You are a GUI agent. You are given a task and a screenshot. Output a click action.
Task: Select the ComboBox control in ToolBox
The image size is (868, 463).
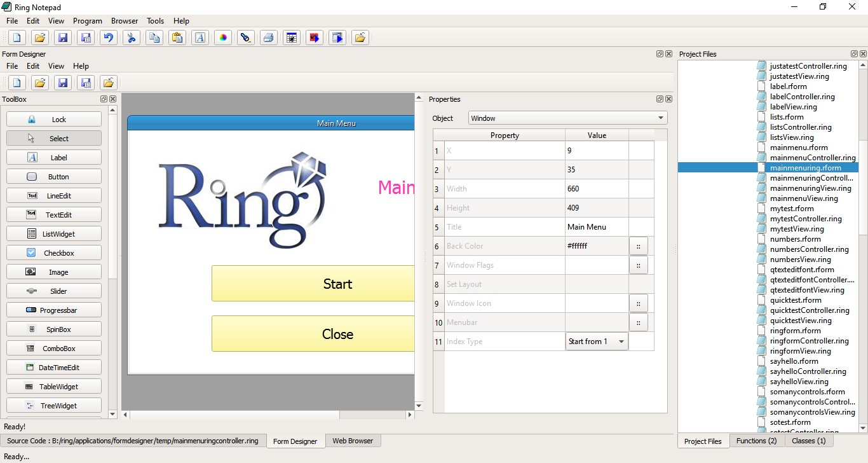54,348
